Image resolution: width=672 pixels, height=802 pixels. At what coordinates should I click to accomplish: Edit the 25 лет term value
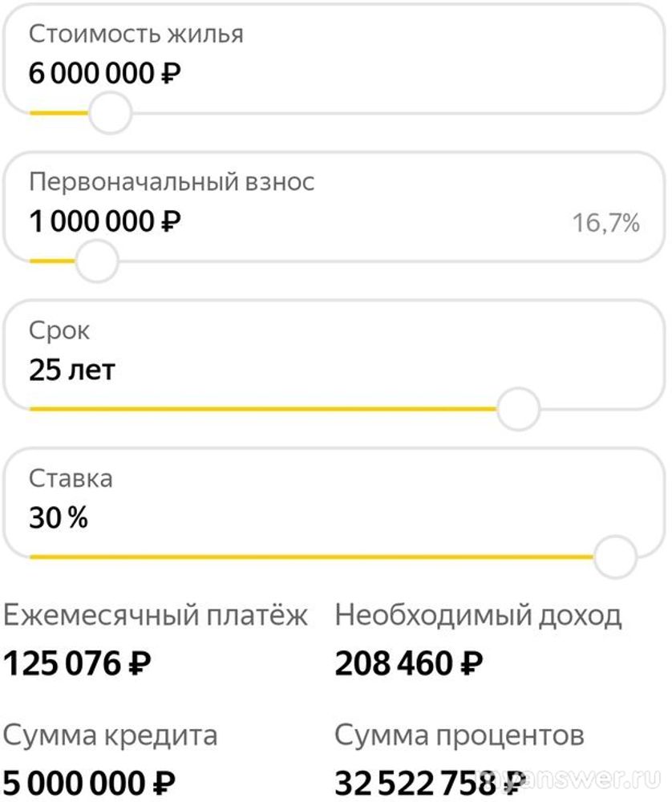point(72,370)
